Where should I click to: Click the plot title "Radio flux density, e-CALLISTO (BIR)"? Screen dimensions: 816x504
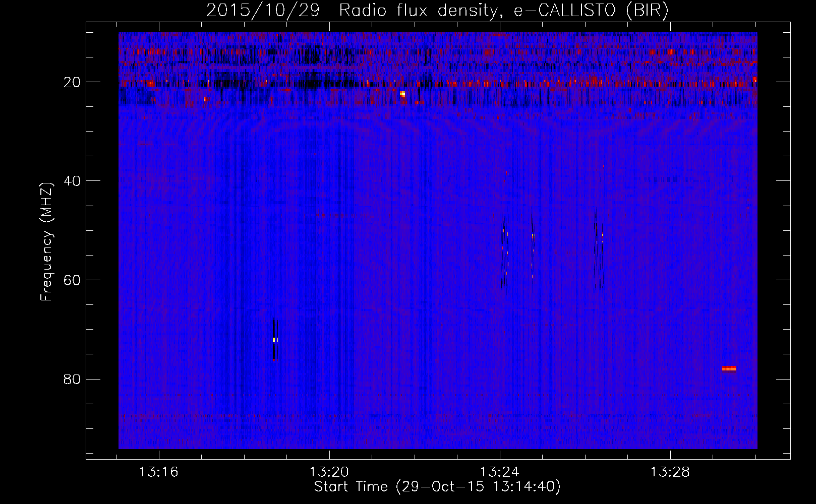coord(503,10)
